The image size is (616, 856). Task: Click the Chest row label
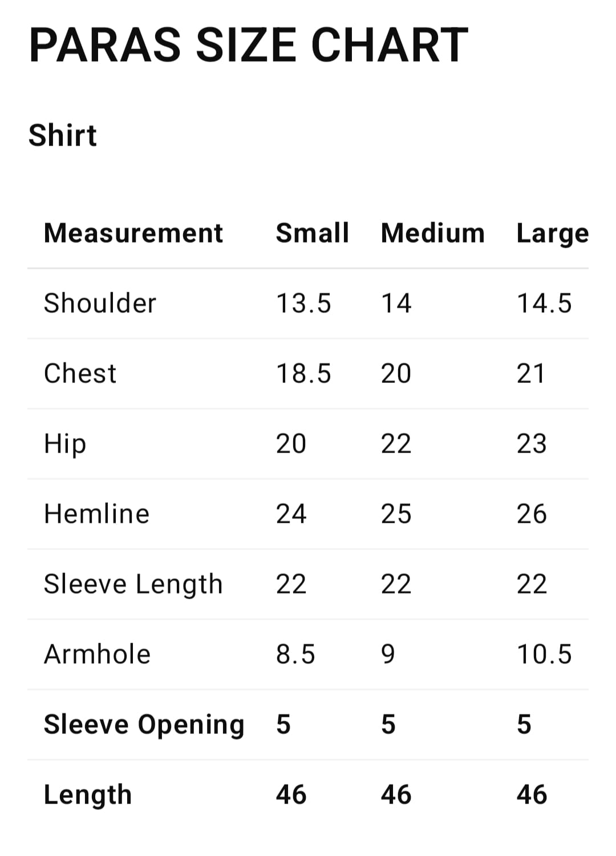tap(80, 373)
